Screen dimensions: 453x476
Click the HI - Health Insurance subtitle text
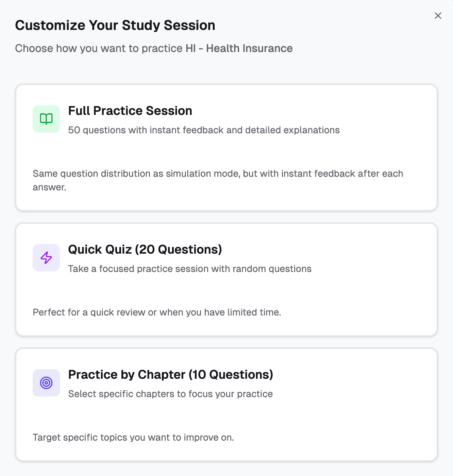coord(153,48)
